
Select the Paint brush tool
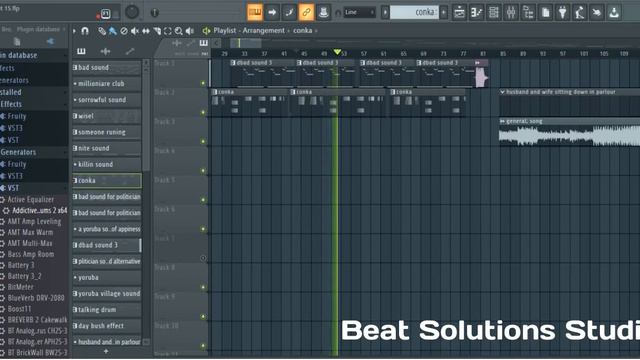point(113,31)
